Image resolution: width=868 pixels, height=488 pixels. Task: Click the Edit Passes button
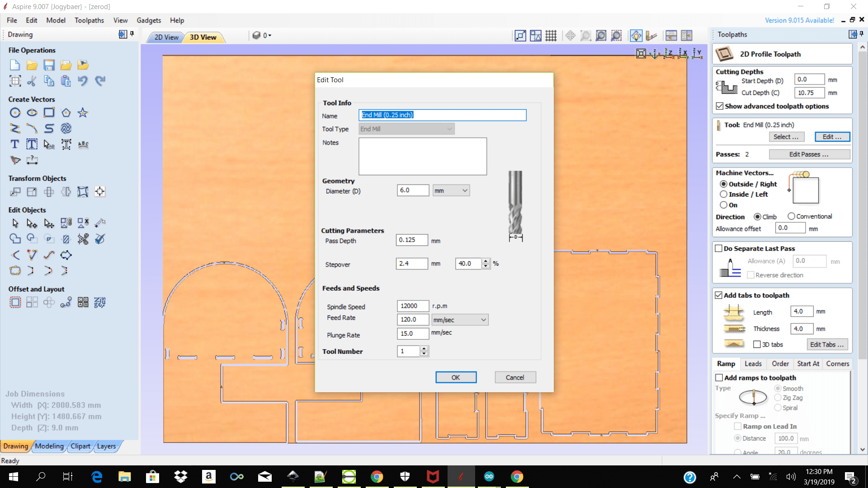[809, 155]
